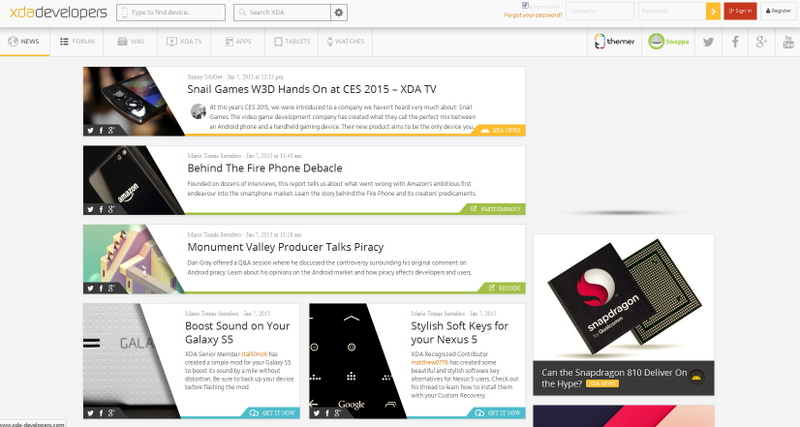Open the Themer link in navigation bar
Image resolution: width=800 pixels, height=427 pixels.
pyautogui.click(x=614, y=41)
